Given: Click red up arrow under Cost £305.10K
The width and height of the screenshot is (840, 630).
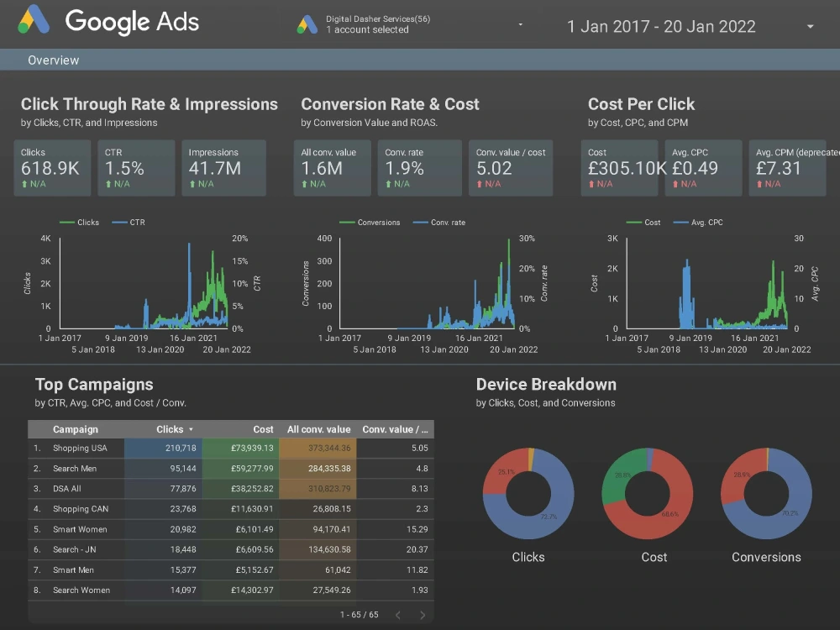Looking at the screenshot, I should coord(591,184).
